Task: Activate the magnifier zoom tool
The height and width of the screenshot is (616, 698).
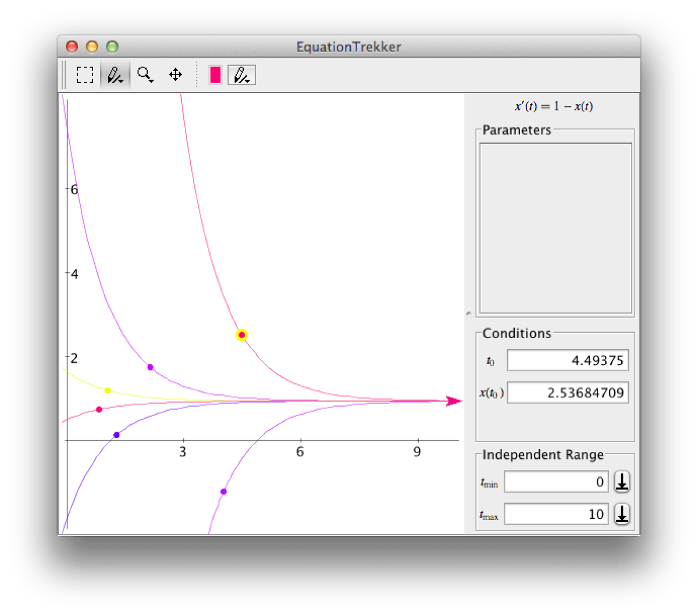Action: (x=145, y=75)
